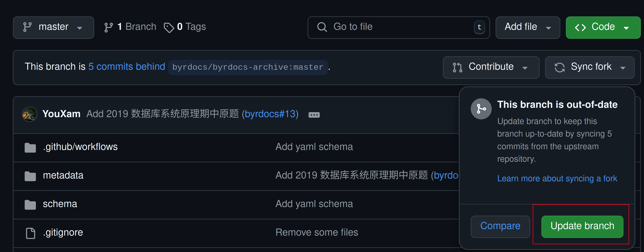Image resolution: width=644 pixels, height=252 pixels.
Task: Click the .github/workflows folder icon
Action: tap(30, 148)
